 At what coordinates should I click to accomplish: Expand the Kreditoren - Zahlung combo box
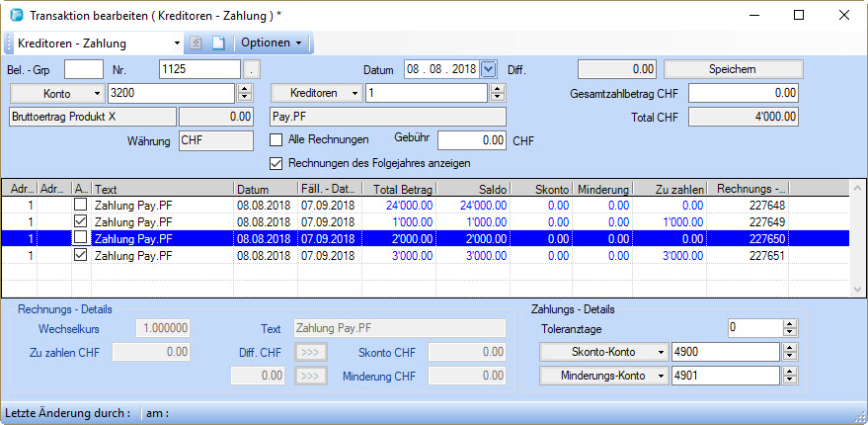[x=177, y=43]
